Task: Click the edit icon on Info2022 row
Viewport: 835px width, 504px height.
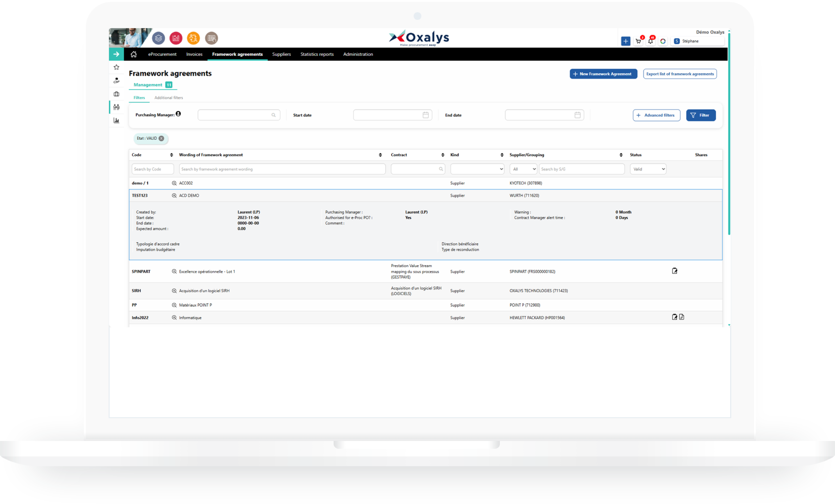Action: (674, 317)
